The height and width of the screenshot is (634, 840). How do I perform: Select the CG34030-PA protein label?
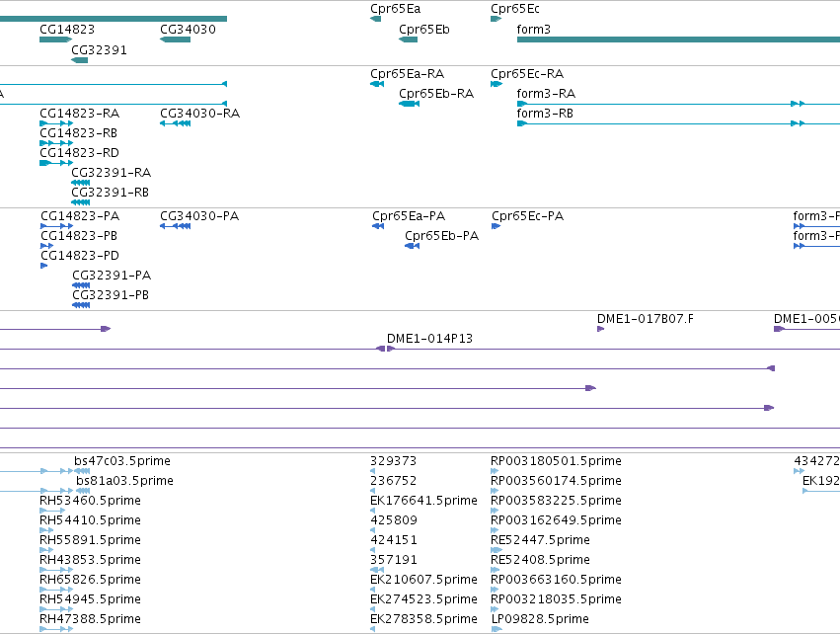(199, 216)
